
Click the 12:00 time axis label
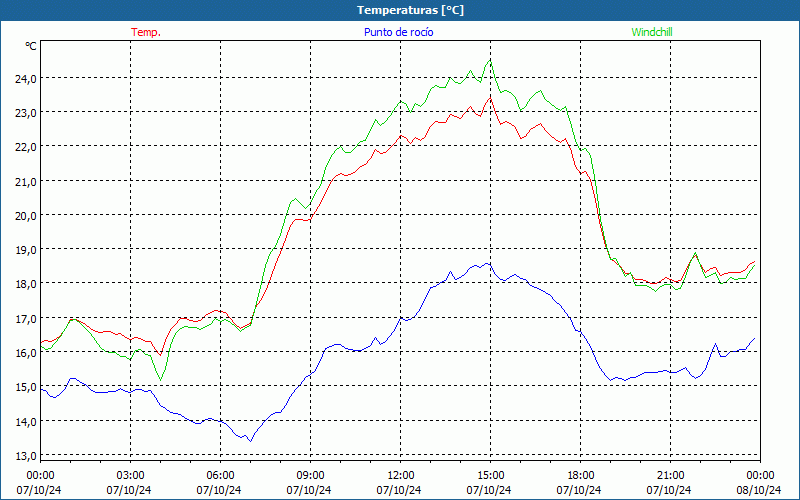(x=401, y=476)
